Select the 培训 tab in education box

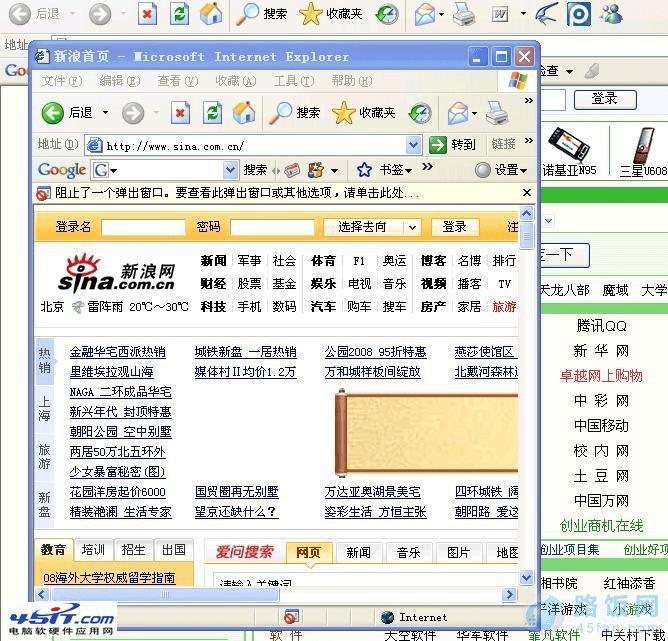(93, 550)
